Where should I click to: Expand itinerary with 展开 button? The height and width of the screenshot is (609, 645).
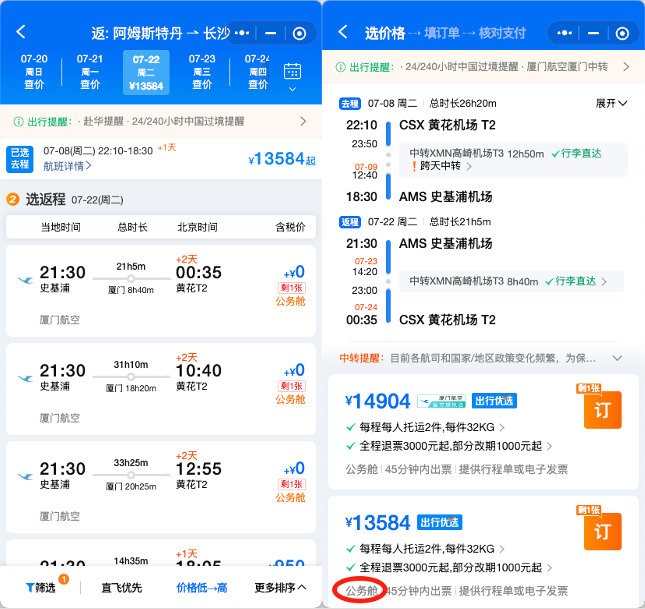[611, 103]
